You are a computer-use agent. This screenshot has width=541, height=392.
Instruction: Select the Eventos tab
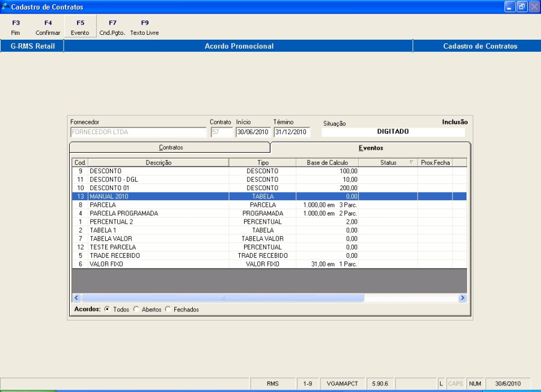point(371,148)
